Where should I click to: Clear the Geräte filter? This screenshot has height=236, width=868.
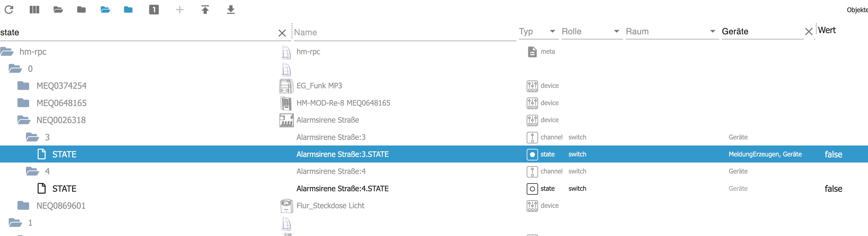click(808, 32)
